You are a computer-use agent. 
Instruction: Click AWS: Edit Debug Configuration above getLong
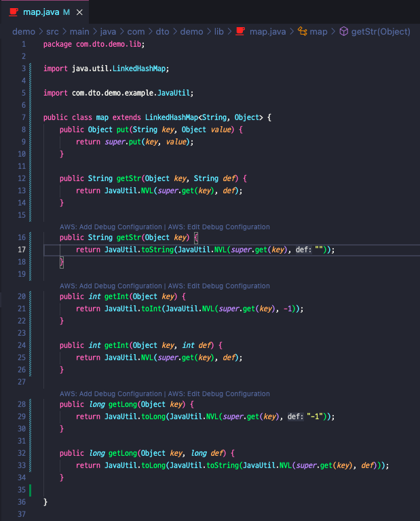click(218, 393)
